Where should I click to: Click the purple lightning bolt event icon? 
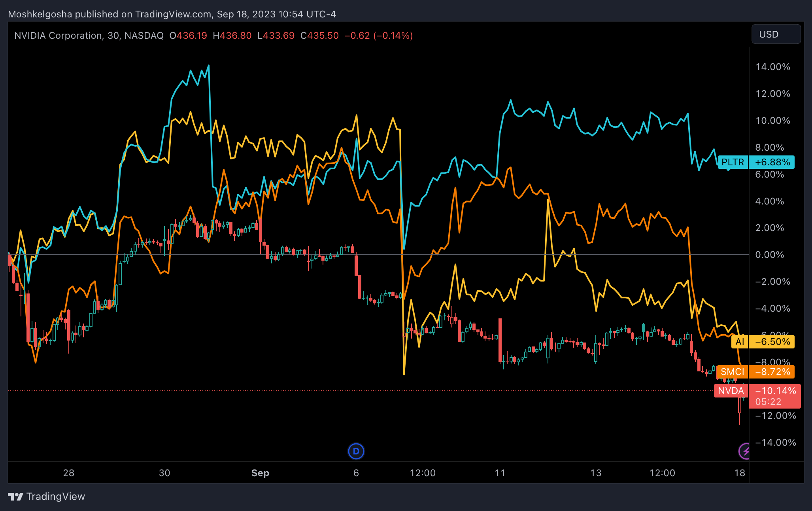744,451
